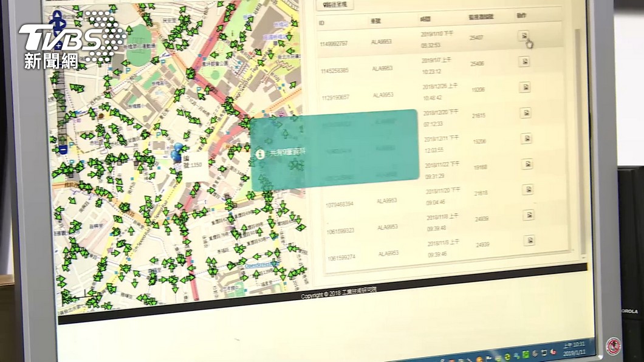Open image for record 1149992797
This screenshot has width=644, height=362.
[524, 36]
